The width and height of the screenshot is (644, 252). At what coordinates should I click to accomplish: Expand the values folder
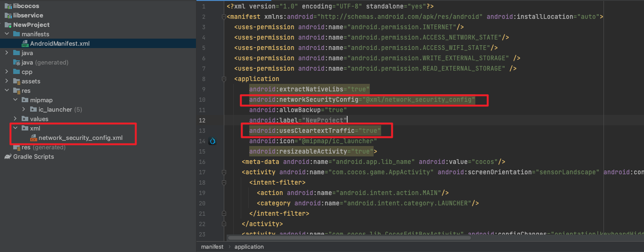[x=15, y=119]
